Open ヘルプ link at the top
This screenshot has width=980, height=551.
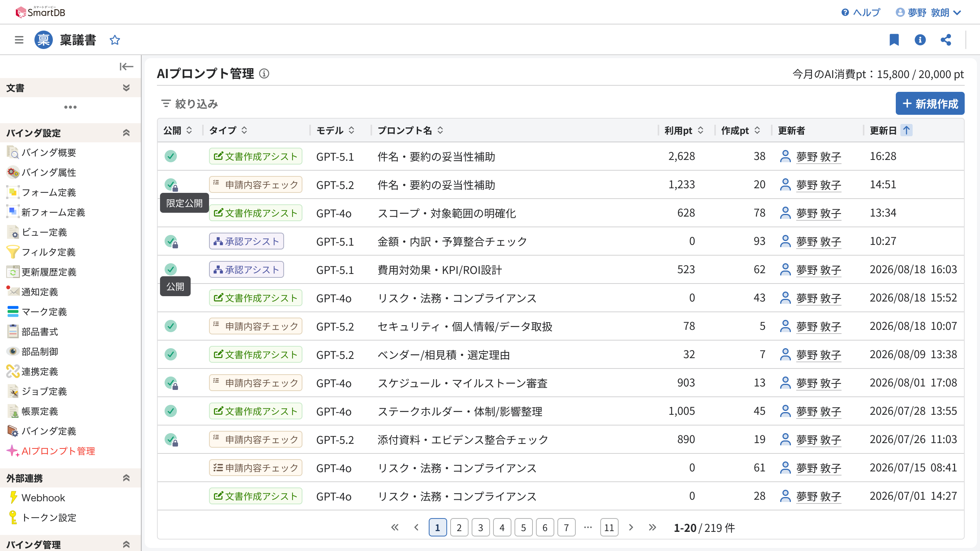click(861, 13)
